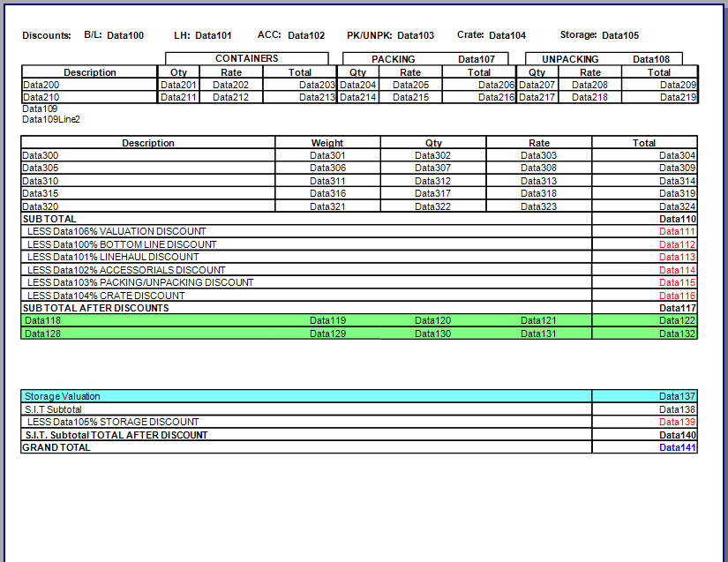728x562 pixels.
Task: Click the blue grand total Data141
Action: (x=678, y=448)
